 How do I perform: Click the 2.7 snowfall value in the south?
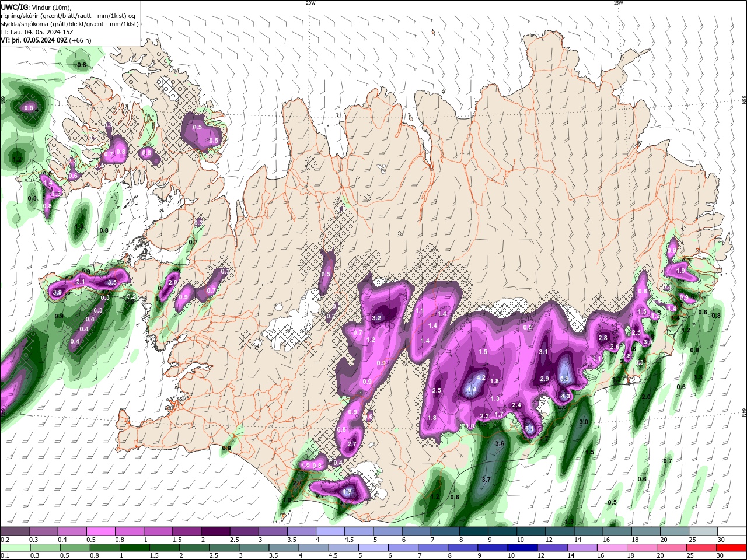352,444
